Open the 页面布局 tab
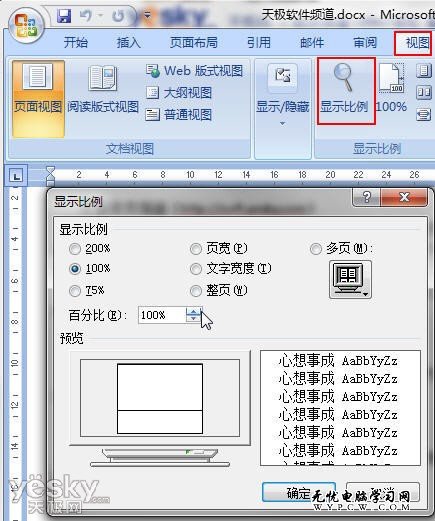This screenshot has height=521, width=435. (194, 43)
